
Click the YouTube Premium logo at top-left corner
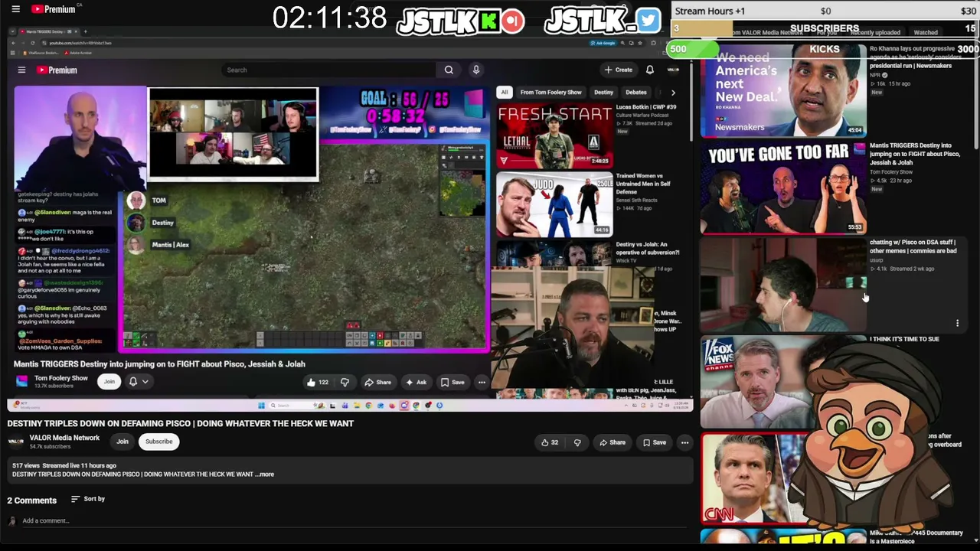pyautogui.click(x=55, y=9)
